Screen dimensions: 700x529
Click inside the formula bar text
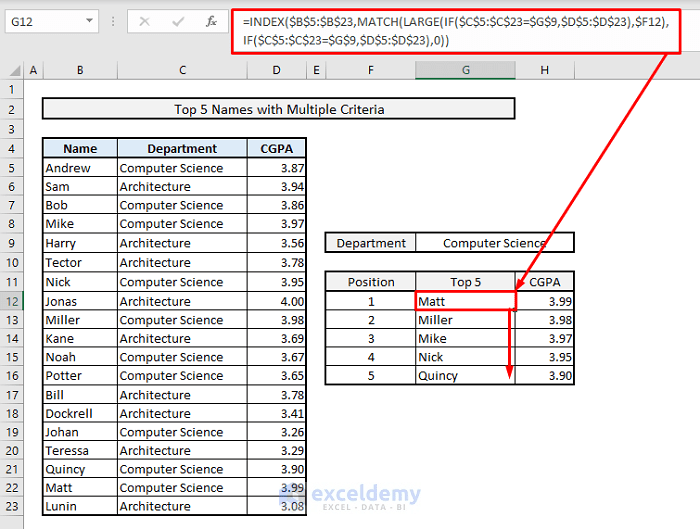[456, 31]
